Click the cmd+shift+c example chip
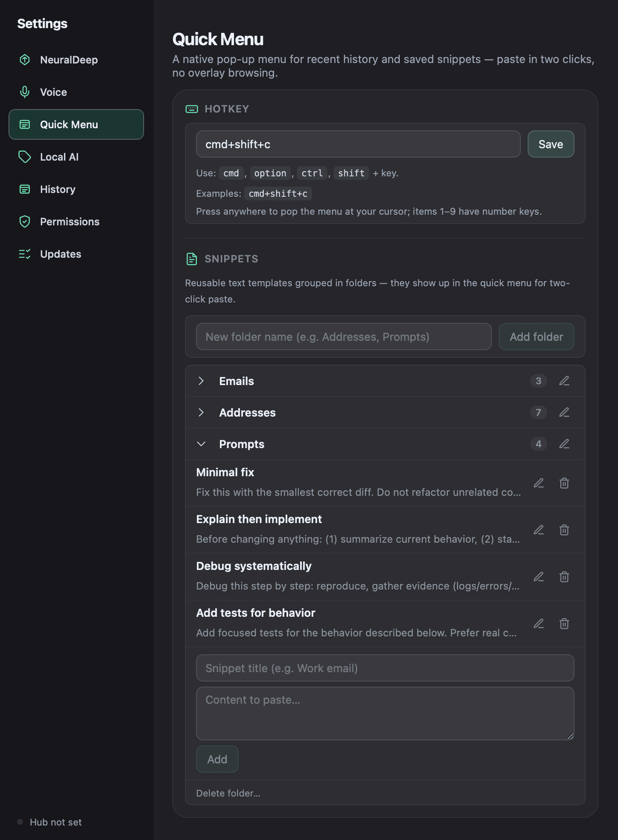Image resolution: width=618 pixels, height=840 pixels. click(278, 193)
